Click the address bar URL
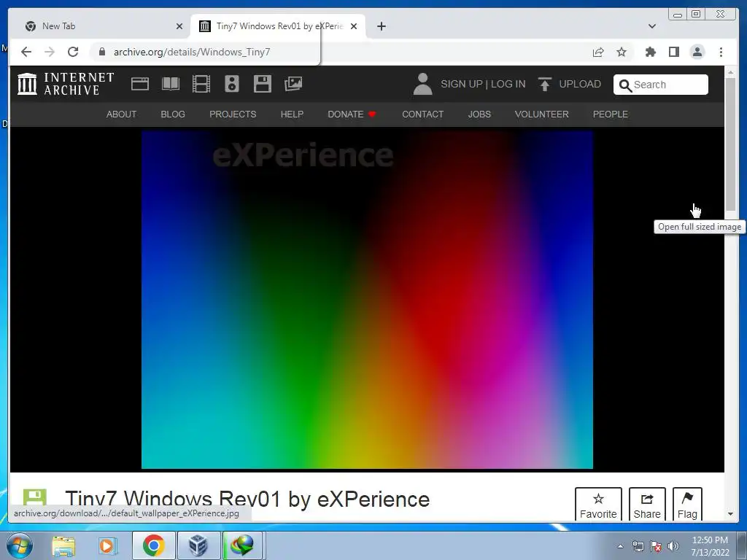Viewport: 747px width, 560px height. coord(192,52)
